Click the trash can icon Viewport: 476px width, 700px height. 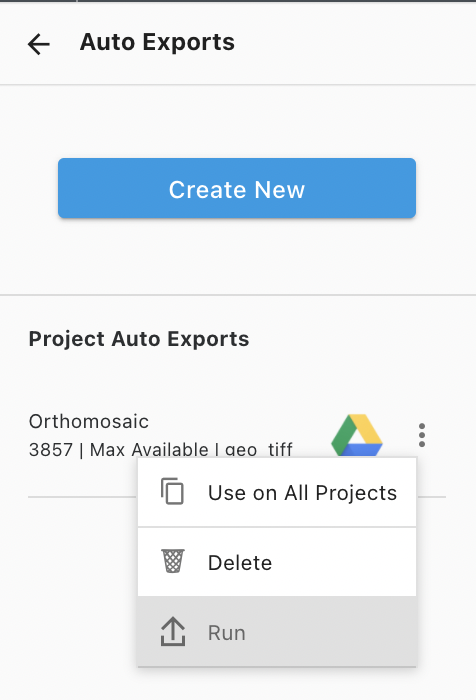173,561
